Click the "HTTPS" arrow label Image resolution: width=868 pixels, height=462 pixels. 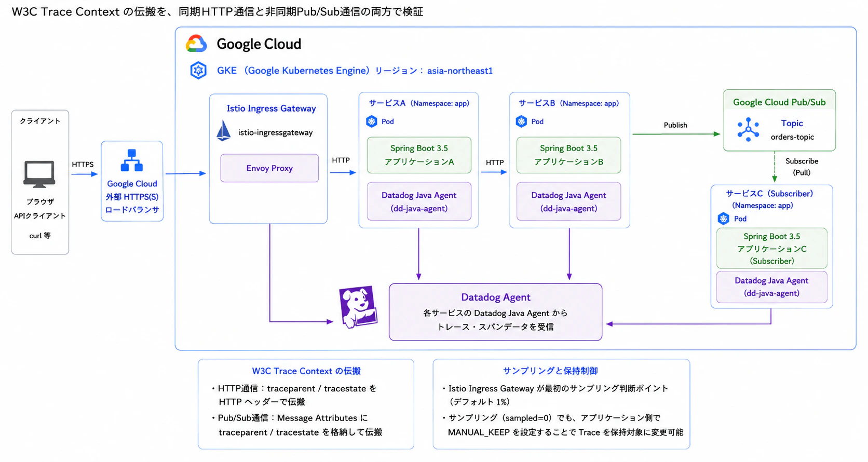click(83, 164)
